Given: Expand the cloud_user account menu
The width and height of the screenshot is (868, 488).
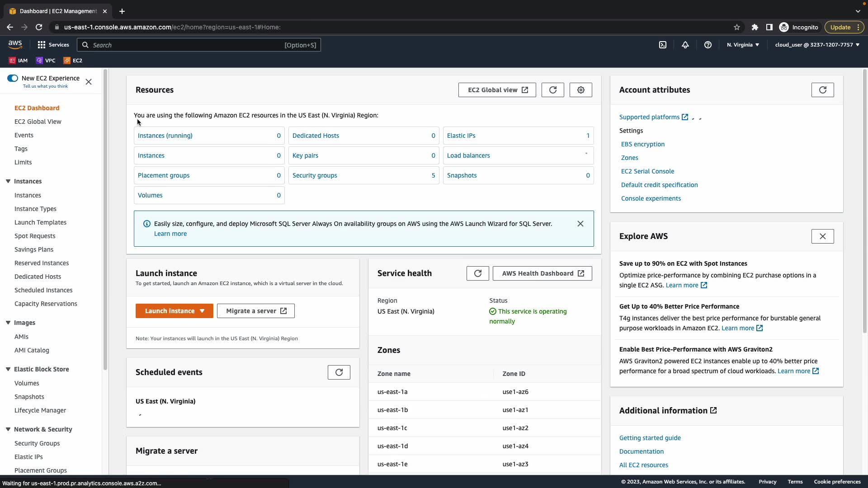Looking at the screenshot, I should tap(817, 45).
